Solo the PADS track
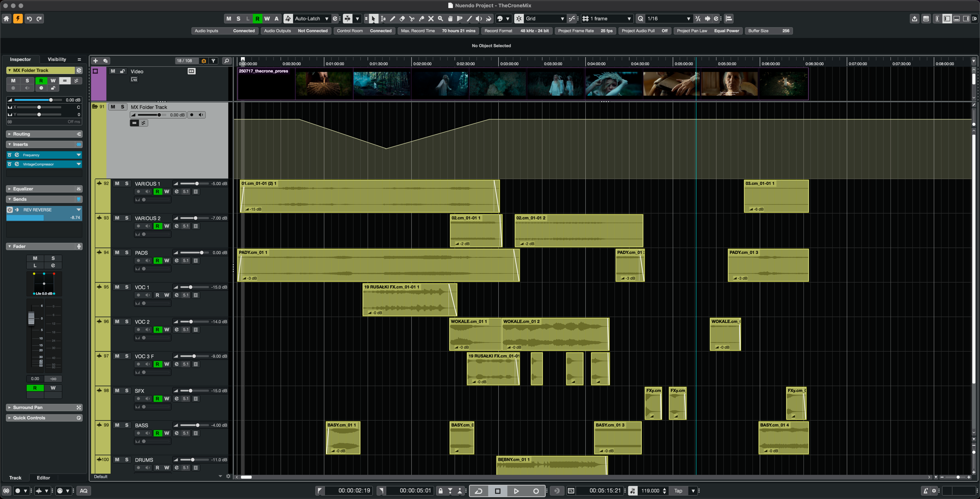This screenshot has width=980, height=499. pos(127,253)
